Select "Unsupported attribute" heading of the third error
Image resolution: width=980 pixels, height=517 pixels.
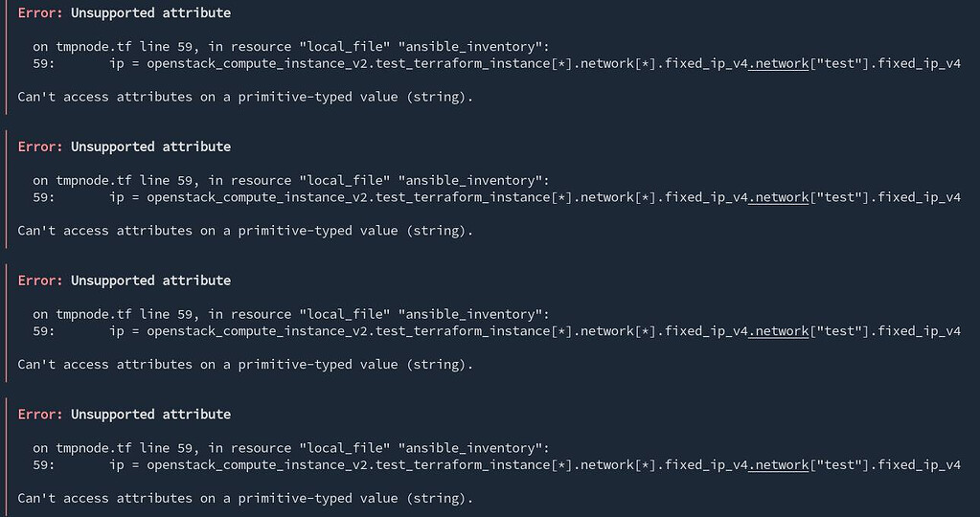pyautogui.click(x=150, y=281)
